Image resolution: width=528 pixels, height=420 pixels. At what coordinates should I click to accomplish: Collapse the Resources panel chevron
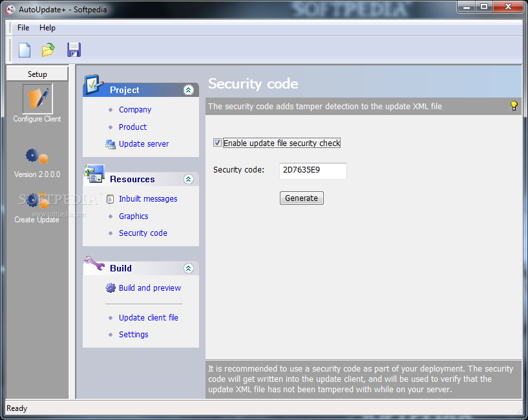[188, 179]
